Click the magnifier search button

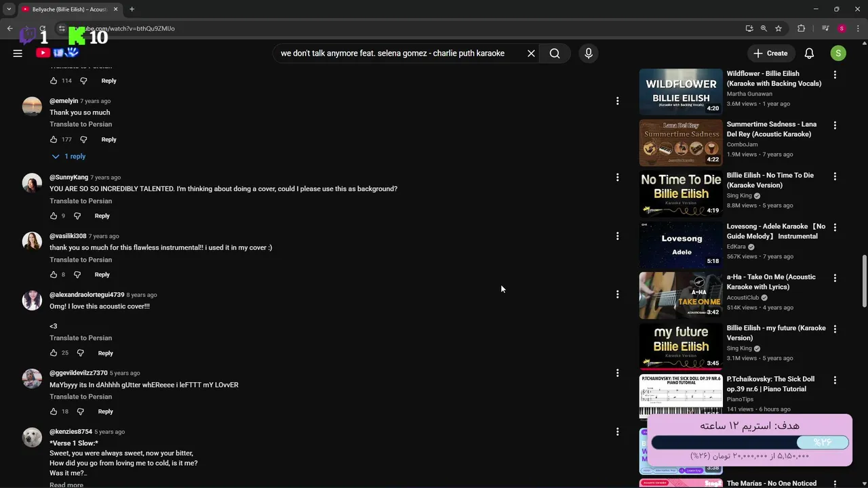[555, 53]
